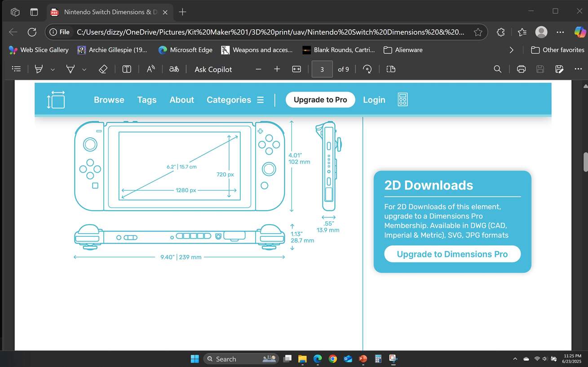Favorite this page with the star icon
This screenshot has width=588, height=367.
[x=478, y=32]
